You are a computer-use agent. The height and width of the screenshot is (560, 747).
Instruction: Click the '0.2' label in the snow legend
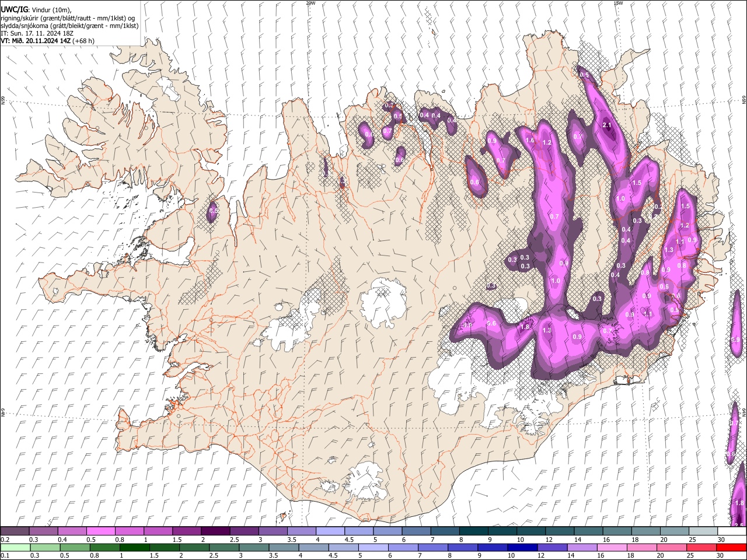(x=4, y=539)
